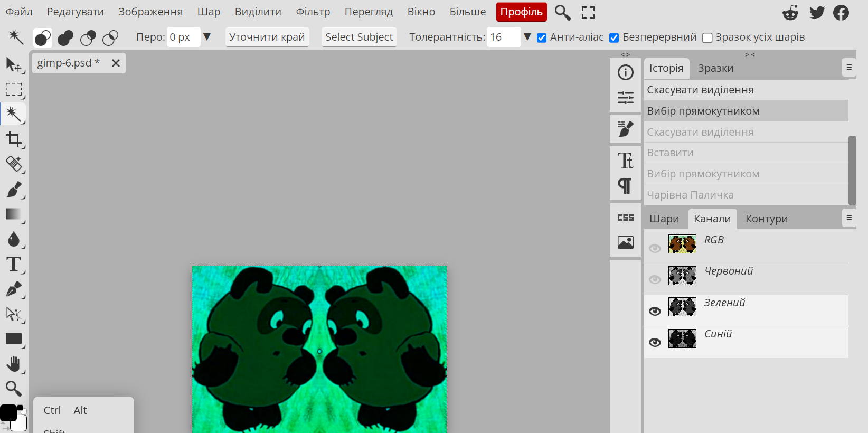Open the Толерантність dropdown arrow
The height and width of the screenshot is (433, 868).
527,37
